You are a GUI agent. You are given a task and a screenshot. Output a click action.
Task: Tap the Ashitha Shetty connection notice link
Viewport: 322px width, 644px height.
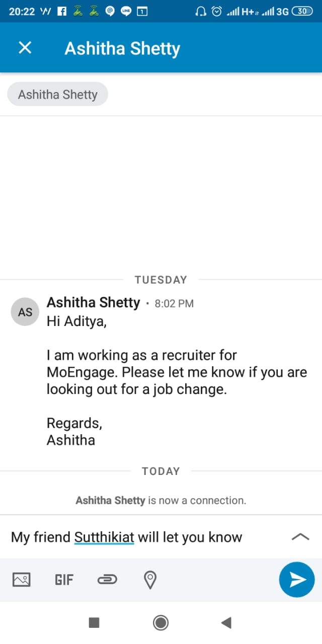coord(111,501)
